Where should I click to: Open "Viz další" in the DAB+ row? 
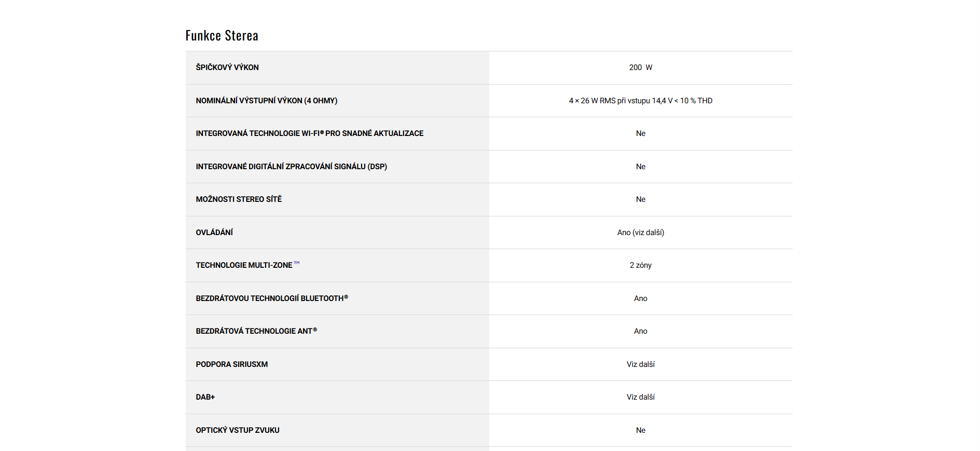coord(640,397)
